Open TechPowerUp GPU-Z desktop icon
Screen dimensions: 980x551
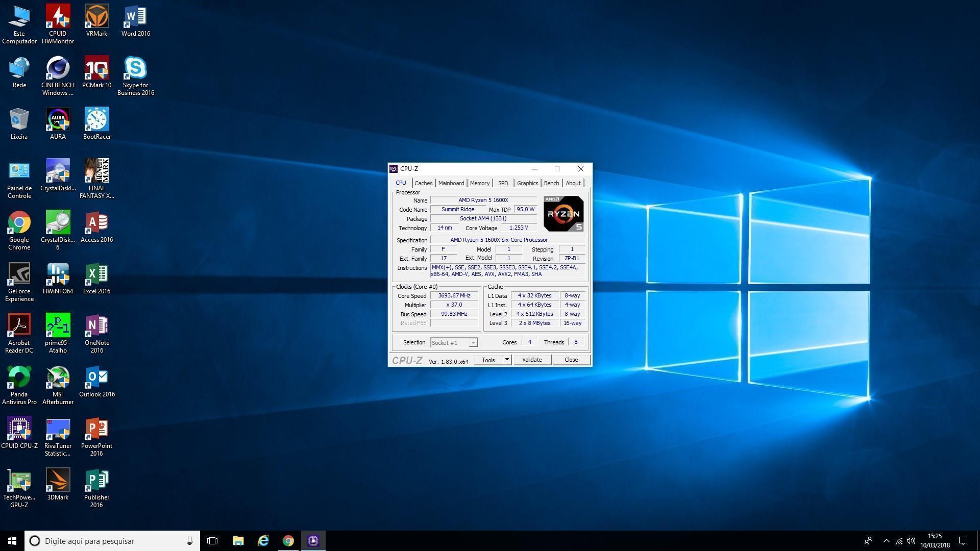[19, 488]
